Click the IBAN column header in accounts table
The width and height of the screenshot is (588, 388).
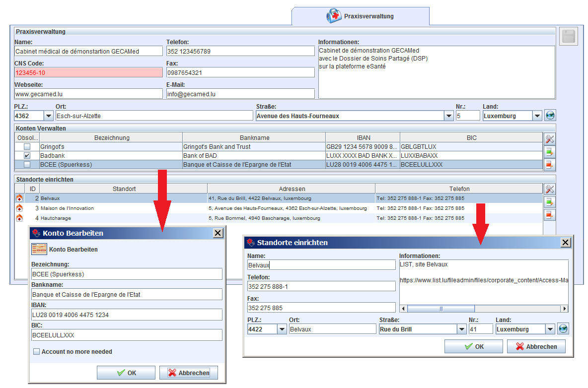363,137
